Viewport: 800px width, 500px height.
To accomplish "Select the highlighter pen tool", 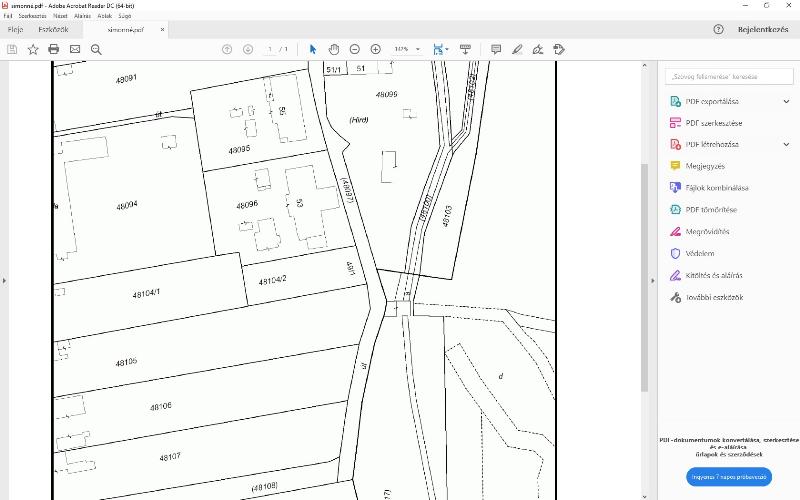I will [517, 49].
